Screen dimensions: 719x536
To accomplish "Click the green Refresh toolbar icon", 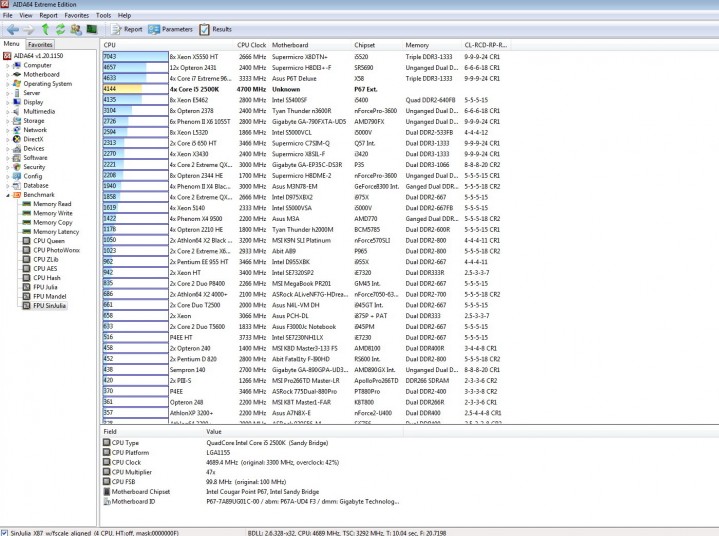I will coord(60,29).
